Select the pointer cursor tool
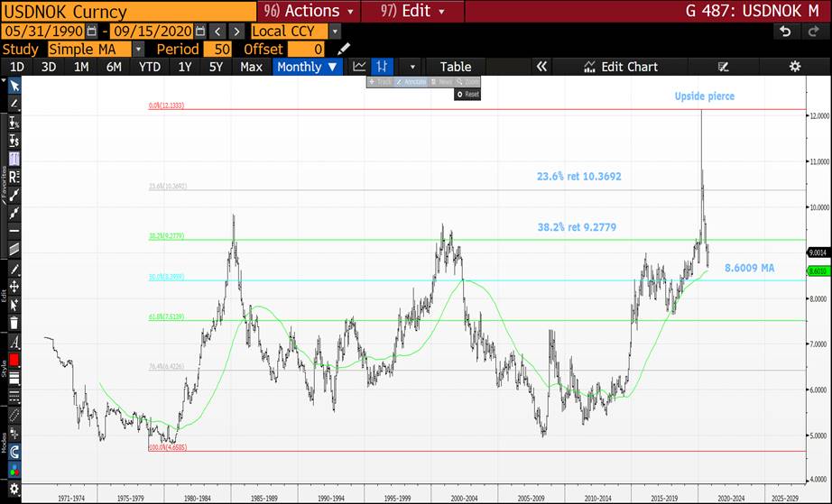Screen dimensions: 832x504 pyautogui.click(x=14, y=87)
